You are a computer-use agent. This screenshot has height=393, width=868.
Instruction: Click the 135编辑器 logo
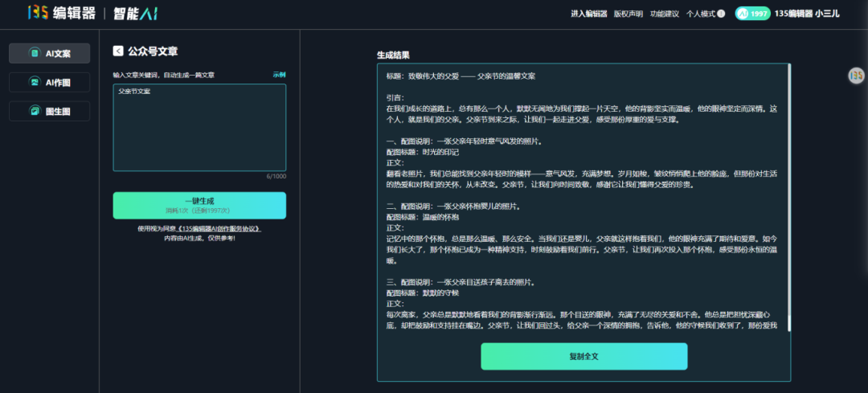click(61, 14)
